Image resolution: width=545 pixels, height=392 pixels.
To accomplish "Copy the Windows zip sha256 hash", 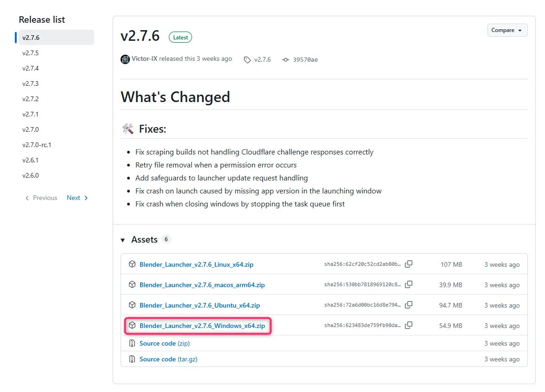I will click(x=409, y=325).
